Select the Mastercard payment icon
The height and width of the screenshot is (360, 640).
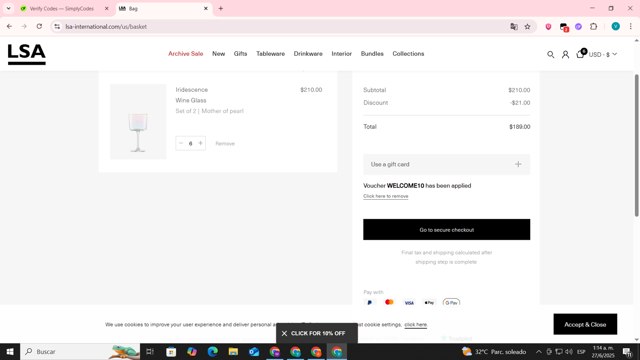click(x=389, y=302)
